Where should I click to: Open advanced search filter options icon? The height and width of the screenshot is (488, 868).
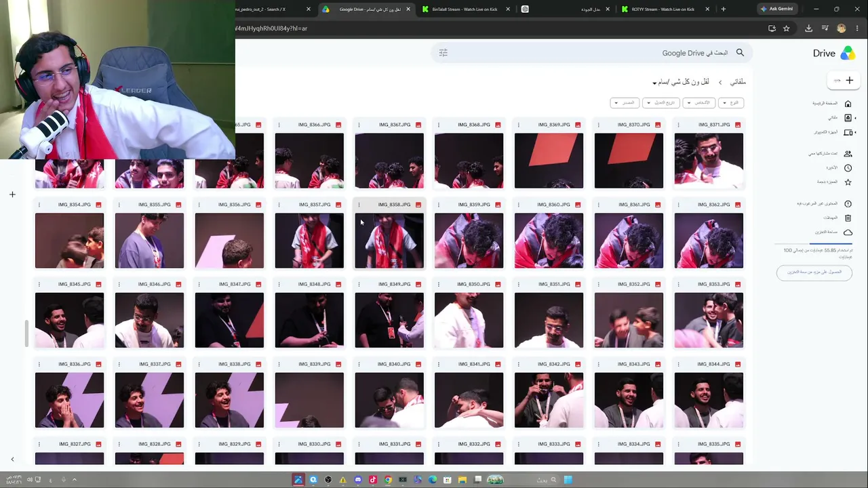click(443, 53)
